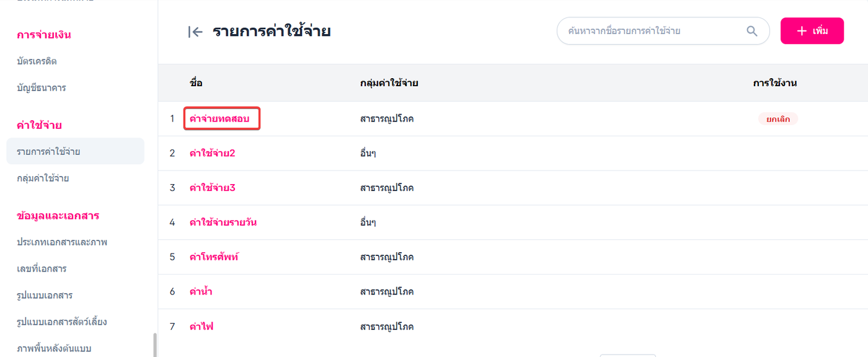
Task: Click the collapse sidebar arrow icon
Action: click(195, 32)
